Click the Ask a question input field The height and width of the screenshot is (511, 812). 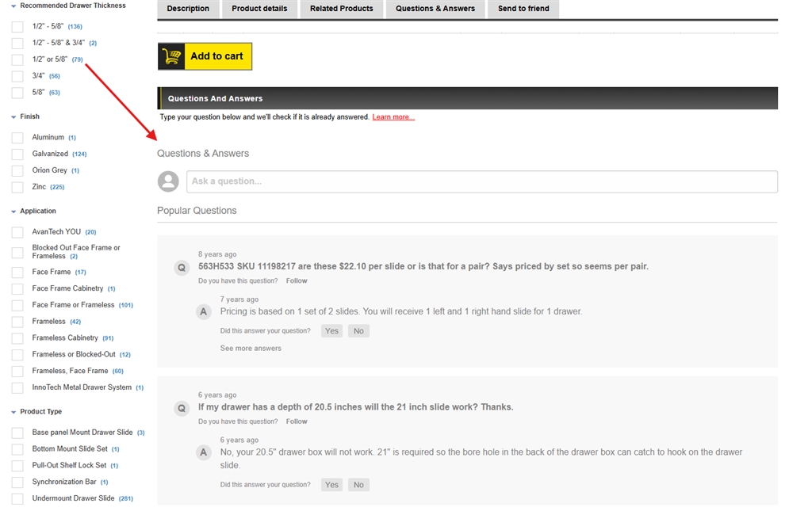481,181
